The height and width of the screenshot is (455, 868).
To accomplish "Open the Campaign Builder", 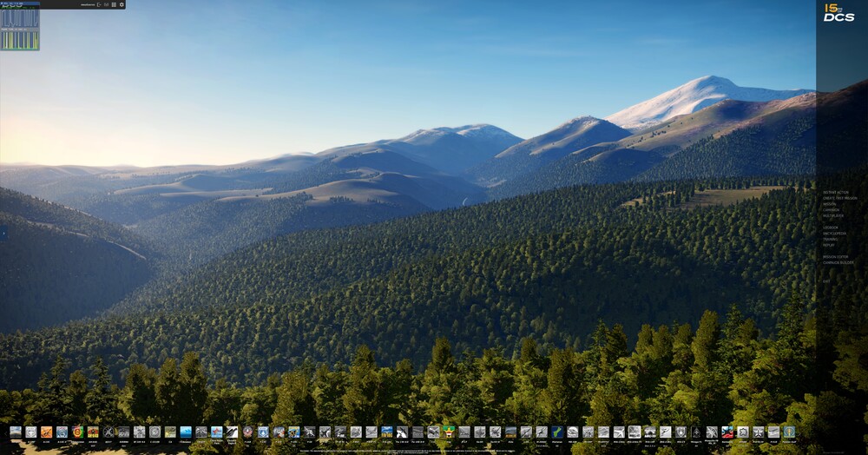I will point(838,262).
